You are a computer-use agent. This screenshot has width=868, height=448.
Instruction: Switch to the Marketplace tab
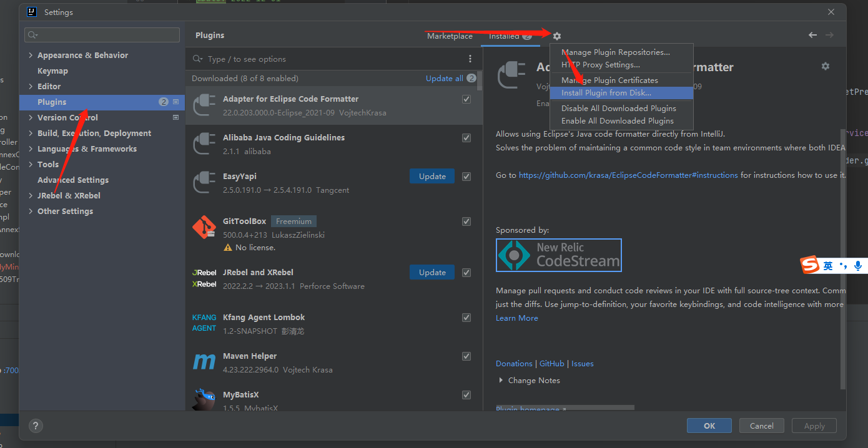pyautogui.click(x=450, y=36)
